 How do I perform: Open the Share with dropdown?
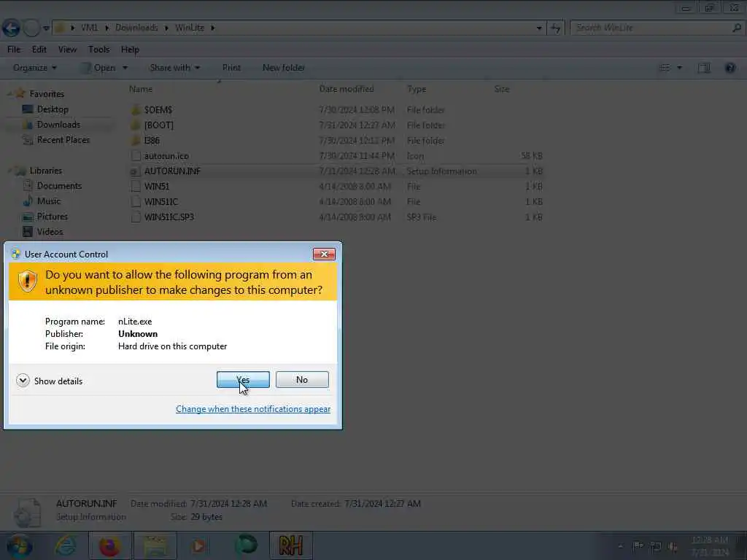(175, 68)
